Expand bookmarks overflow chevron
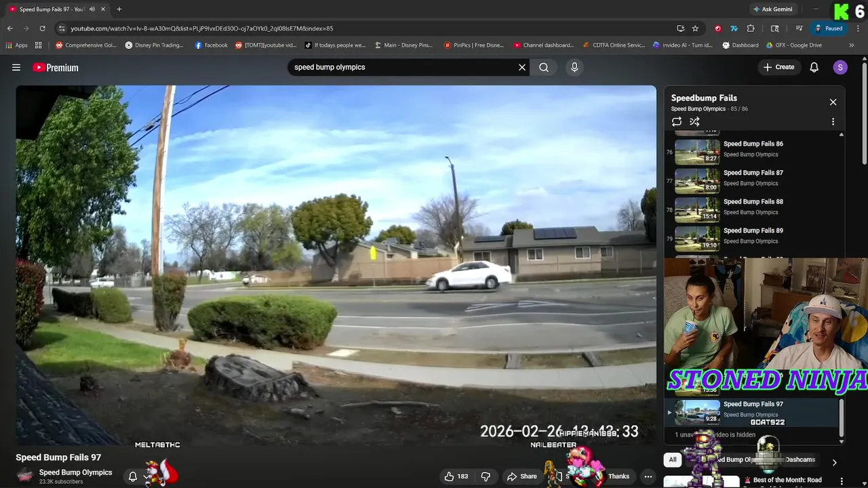This screenshot has height=488, width=868. (x=852, y=45)
